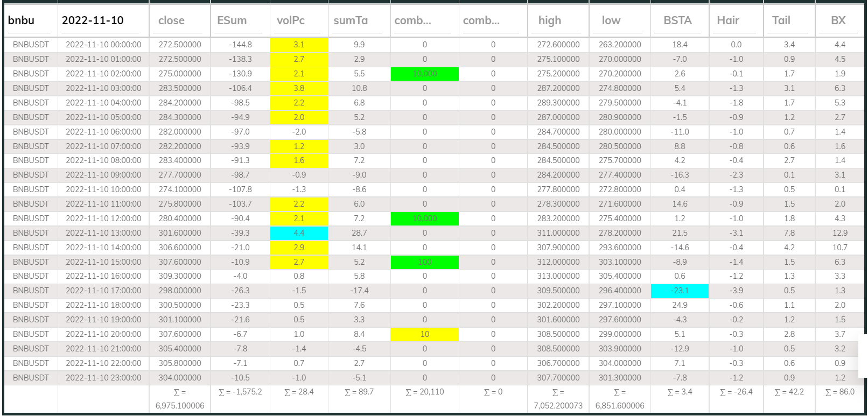The height and width of the screenshot is (416, 868).
Task: Click the close total 6,975.100006
Action: click(180, 406)
